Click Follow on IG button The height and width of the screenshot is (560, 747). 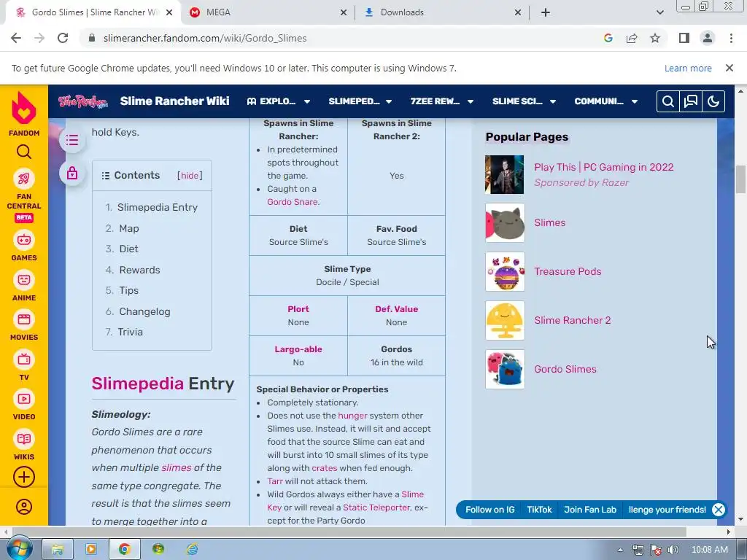tap(489, 510)
